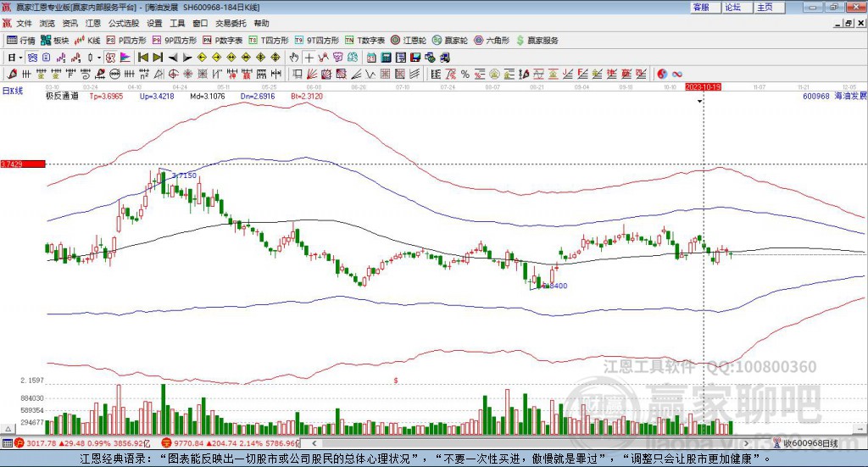Image resolution: width=868 pixels, height=467 pixels.
Task: Click the first yellow diamond icon
Action: (x=202, y=58)
